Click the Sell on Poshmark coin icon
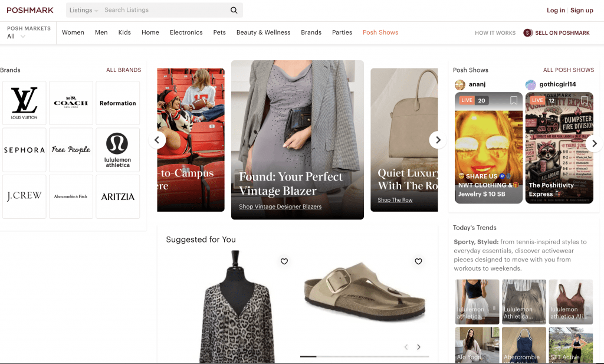This screenshot has height=364, width=604. pyautogui.click(x=528, y=32)
